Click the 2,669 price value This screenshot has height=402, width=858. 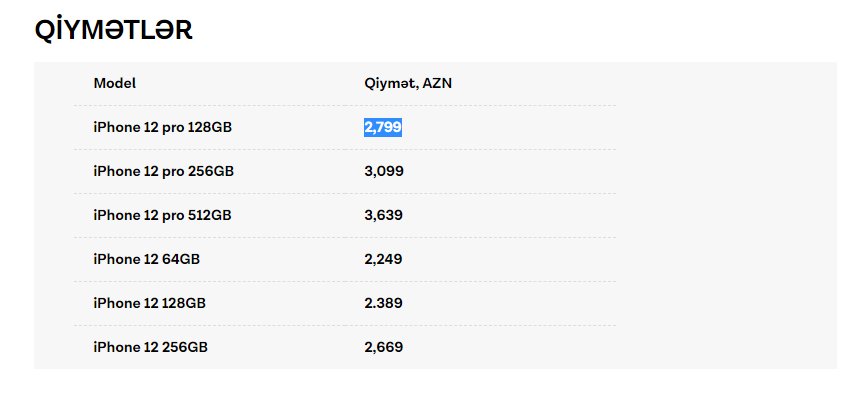tap(384, 347)
